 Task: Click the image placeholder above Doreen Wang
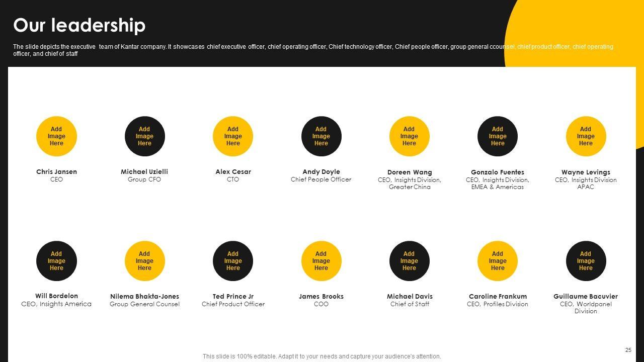pos(409,136)
